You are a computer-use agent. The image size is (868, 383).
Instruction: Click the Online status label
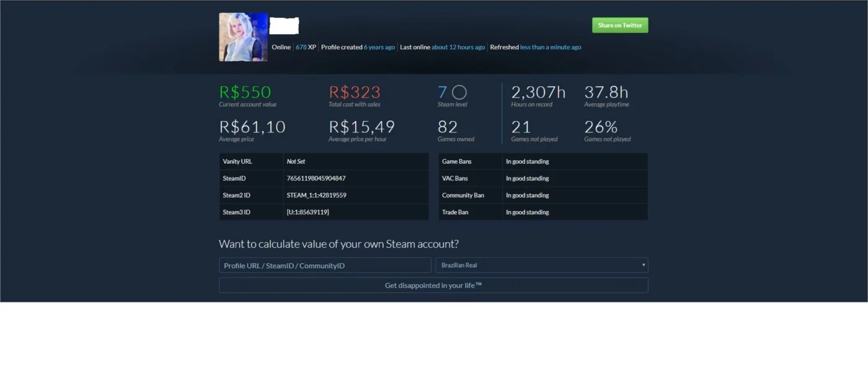[x=281, y=47]
